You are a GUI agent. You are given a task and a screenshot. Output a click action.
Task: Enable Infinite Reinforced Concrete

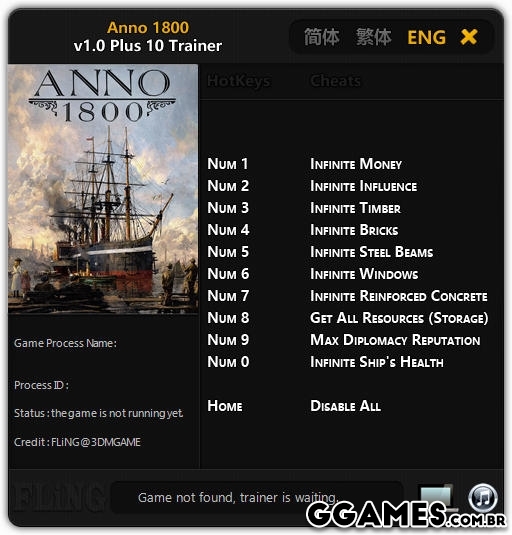tap(399, 296)
